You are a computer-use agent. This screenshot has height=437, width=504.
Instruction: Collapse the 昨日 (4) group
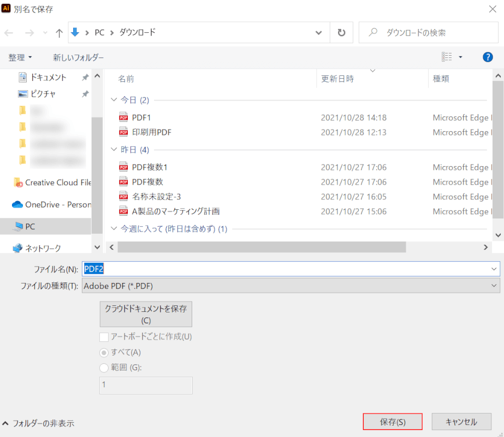[x=114, y=149]
